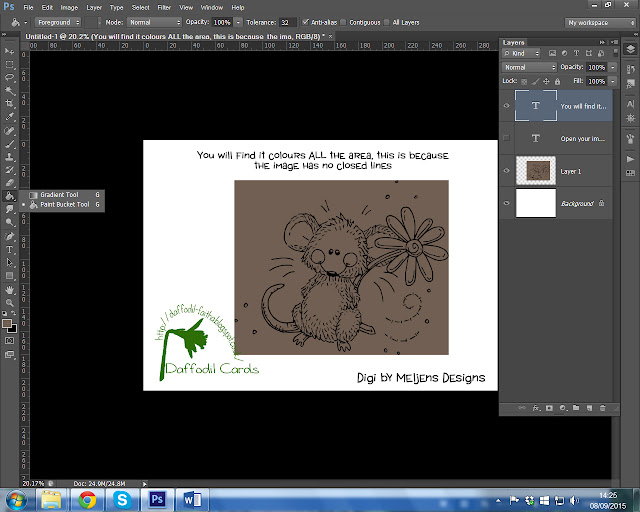Enable the Contiguous checkbox

[x=343, y=22]
